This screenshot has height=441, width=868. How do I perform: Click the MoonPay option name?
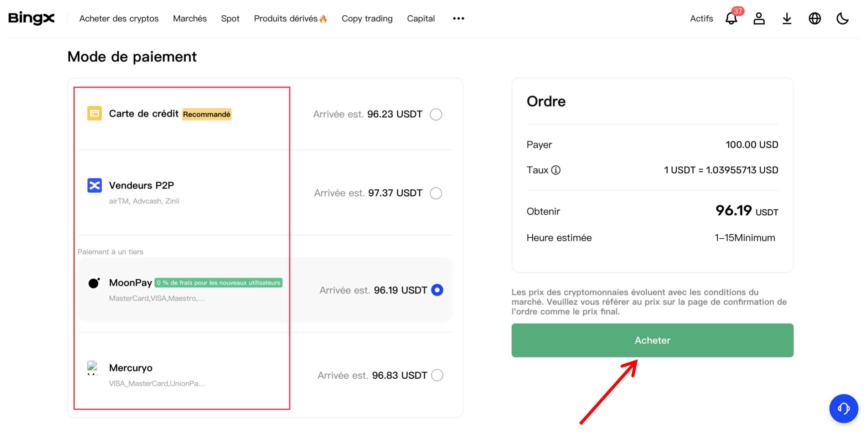(130, 283)
